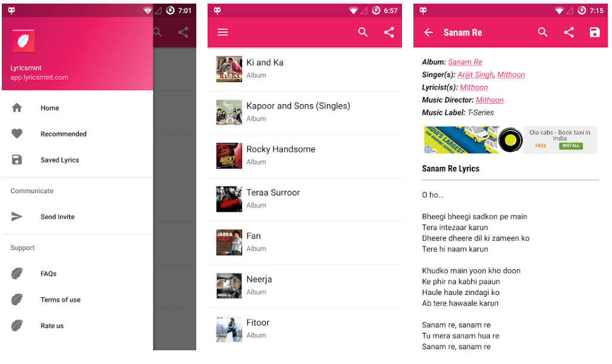Click the Mithoon Music Director link
The width and height of the screenshot is (612, 364).
point(489,100)
